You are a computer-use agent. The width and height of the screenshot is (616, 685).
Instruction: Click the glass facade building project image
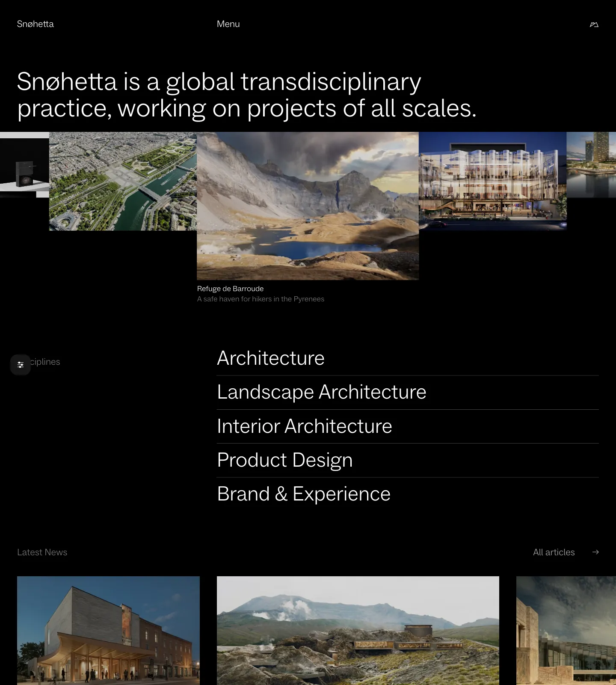coord(492,181)
